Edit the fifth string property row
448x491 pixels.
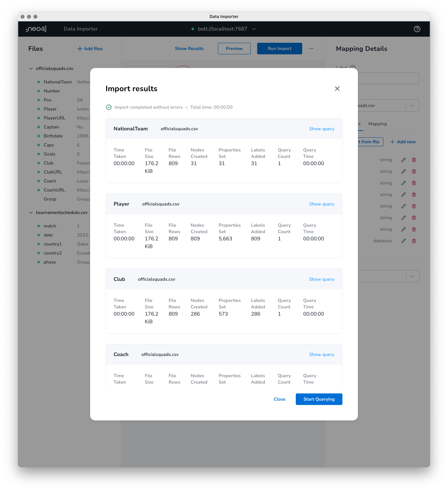(403, 206)
